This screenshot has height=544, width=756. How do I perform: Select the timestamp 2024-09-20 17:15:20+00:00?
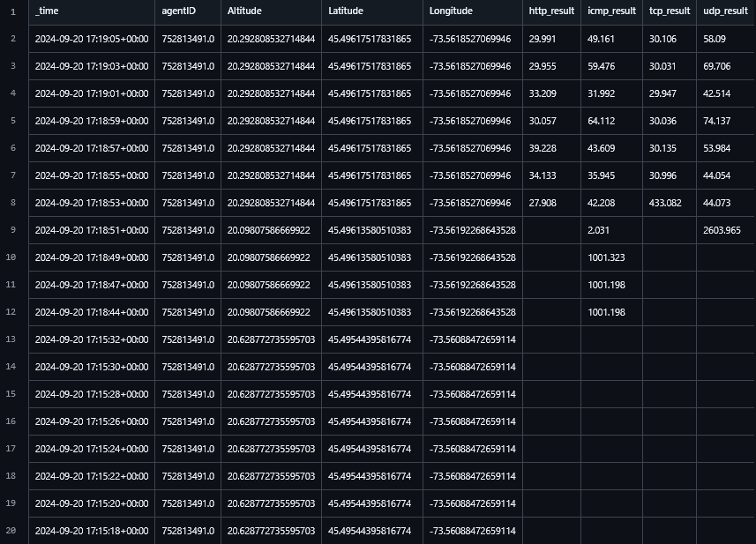point(92,503)
